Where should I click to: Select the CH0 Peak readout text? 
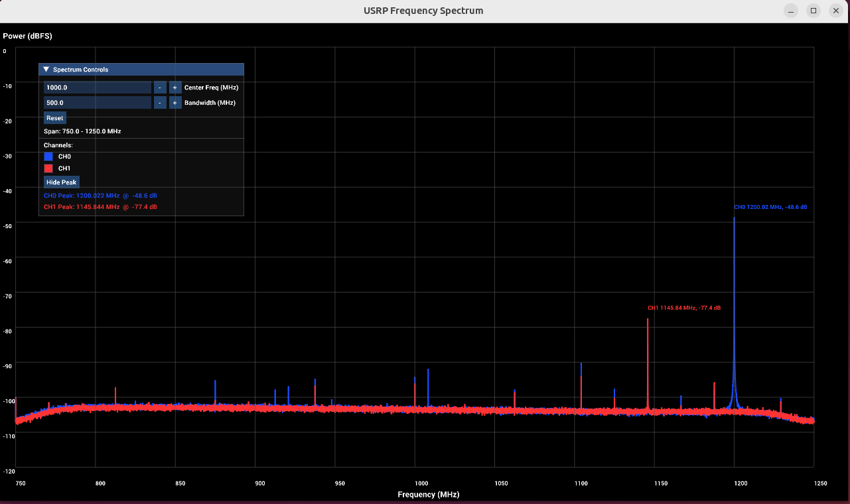coord(100,196)
